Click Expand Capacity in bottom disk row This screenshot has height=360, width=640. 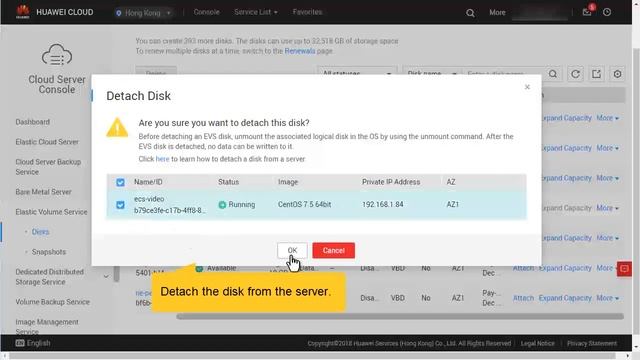(565, 298)
